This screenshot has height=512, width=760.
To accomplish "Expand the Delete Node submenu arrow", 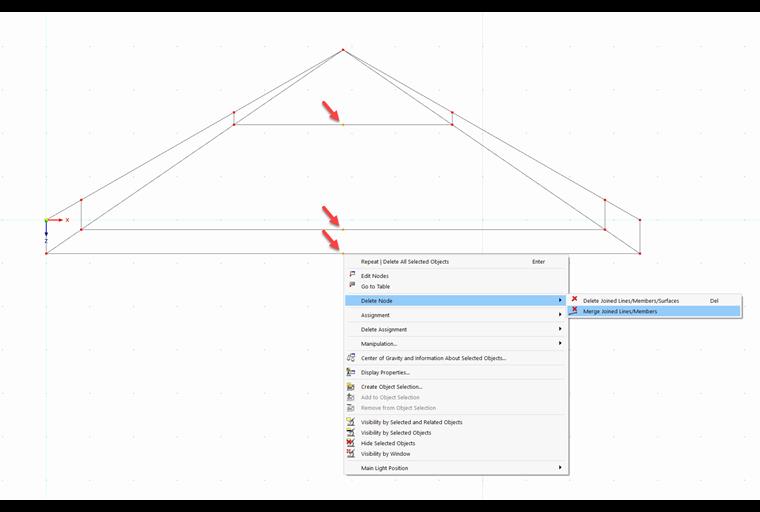I will (x=560, y=301).
